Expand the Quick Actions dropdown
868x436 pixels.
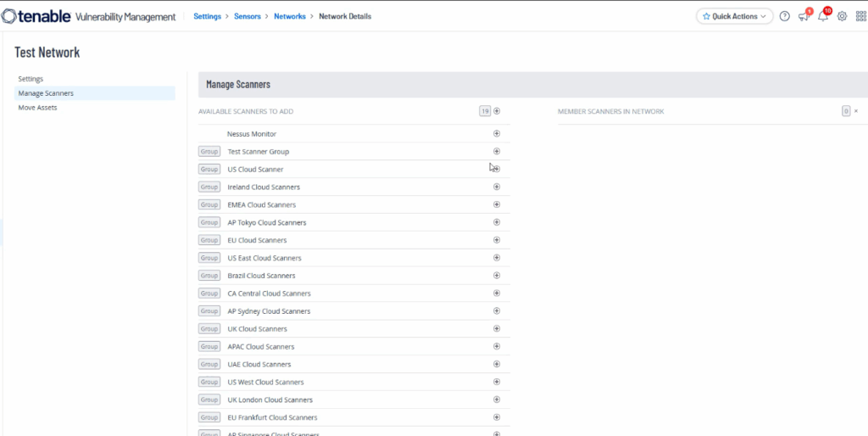pyautogui.click(x=734, y=16)
